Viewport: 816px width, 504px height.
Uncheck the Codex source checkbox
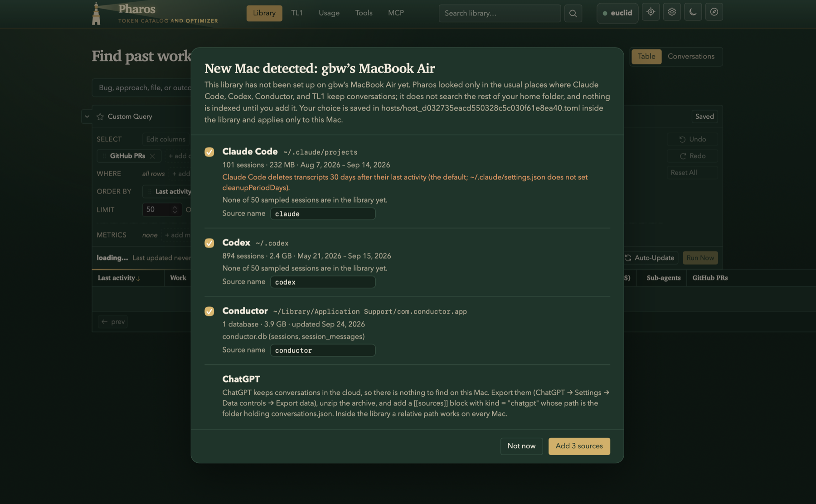tap(209, 243)
